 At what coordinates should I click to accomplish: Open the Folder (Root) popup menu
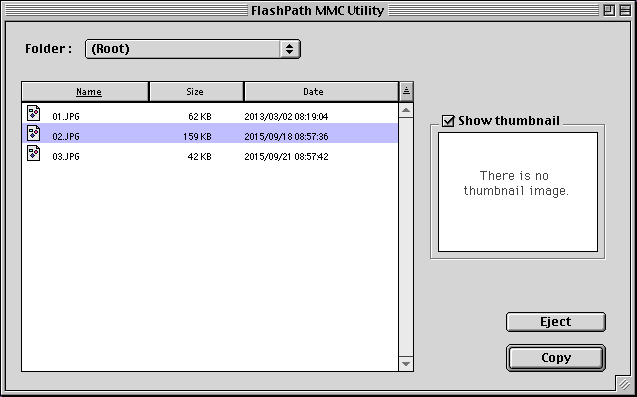193,49
